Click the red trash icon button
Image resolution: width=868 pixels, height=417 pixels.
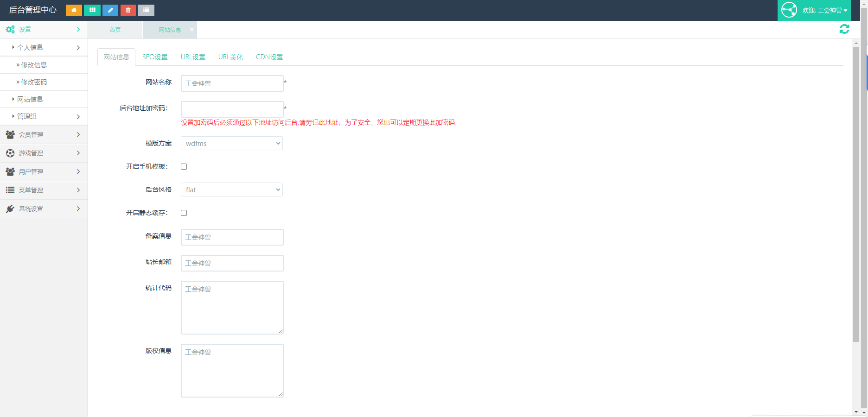128,10
